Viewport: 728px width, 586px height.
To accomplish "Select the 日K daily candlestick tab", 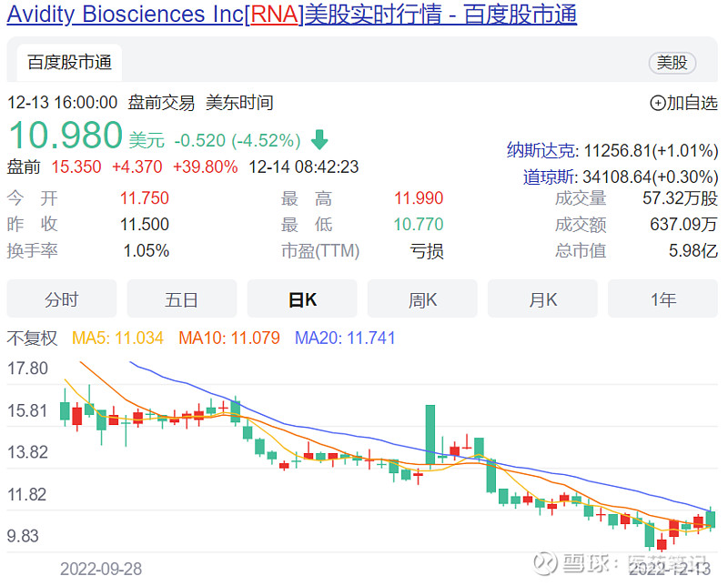I will [301, 298].
